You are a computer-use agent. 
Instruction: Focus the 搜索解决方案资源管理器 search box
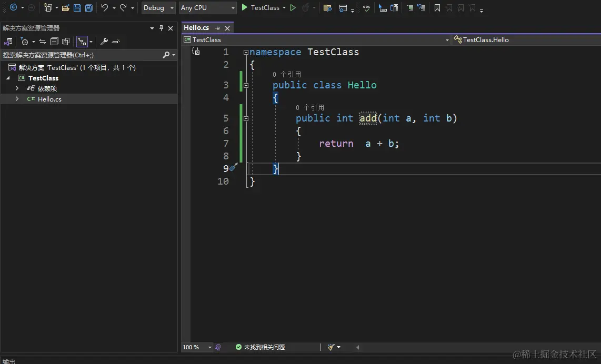coord(81,55)
